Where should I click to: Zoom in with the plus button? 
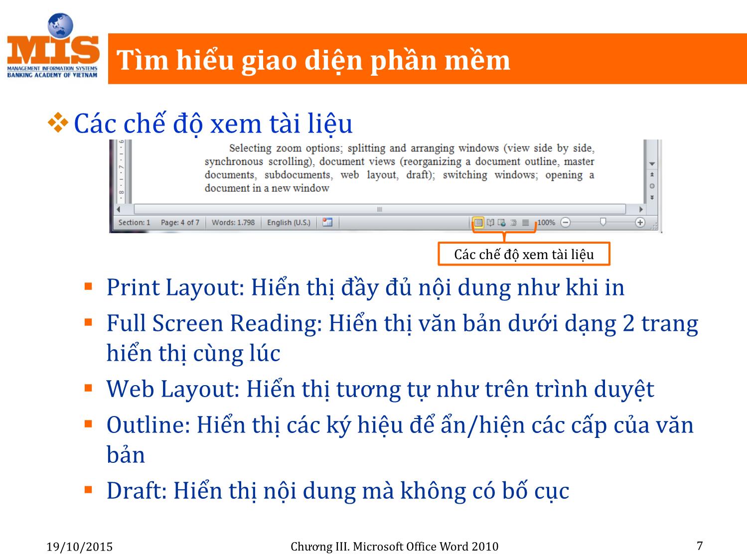pyautogui.click(x=640, y=223)
